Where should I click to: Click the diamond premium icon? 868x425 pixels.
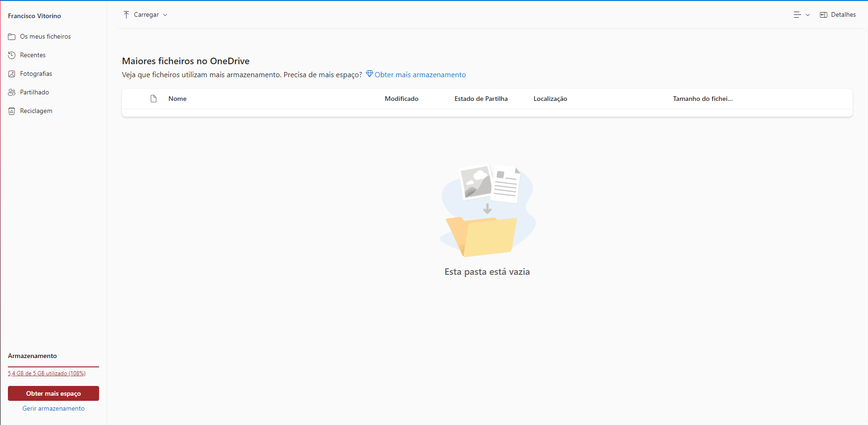[369, 74]
